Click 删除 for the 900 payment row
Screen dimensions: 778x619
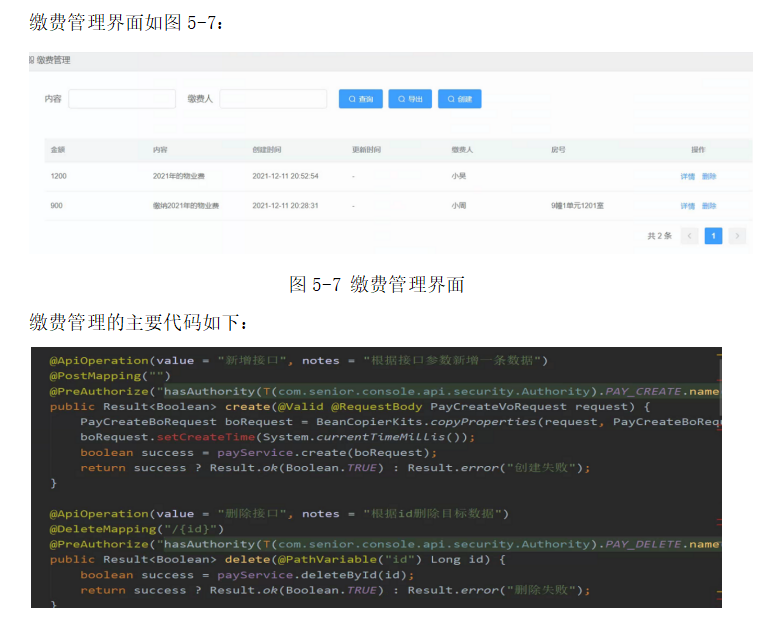click(709, 206)
